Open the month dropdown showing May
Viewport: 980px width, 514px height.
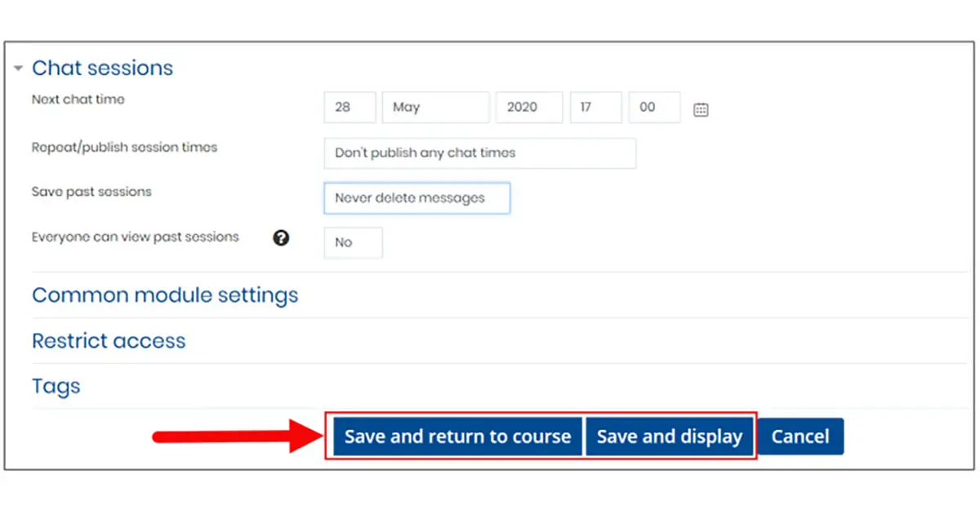[435, 107]
